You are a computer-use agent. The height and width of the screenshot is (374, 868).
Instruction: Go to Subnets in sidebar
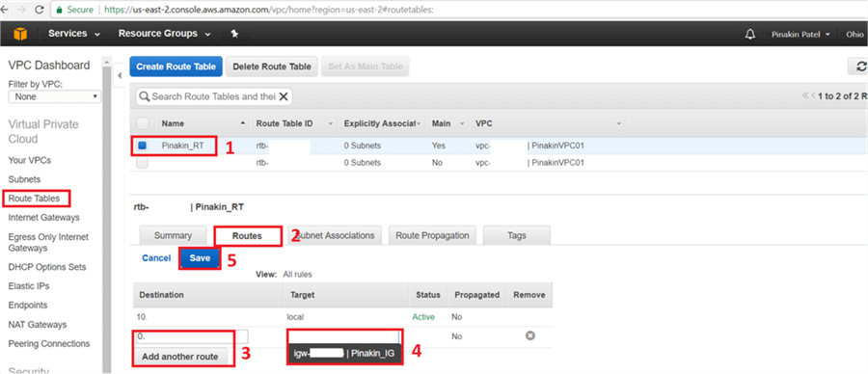(x=24, y=179)
